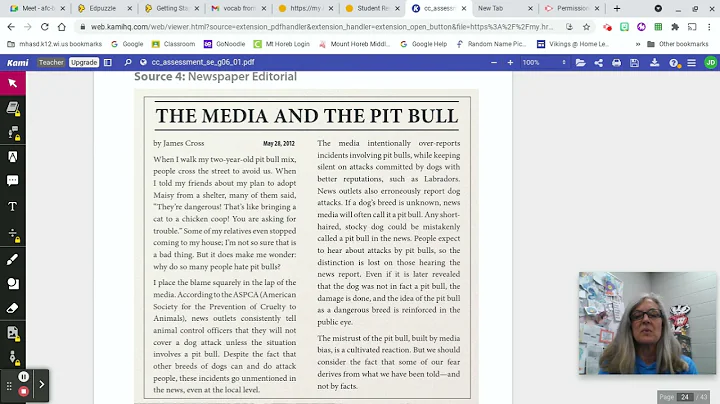Open JD profile avatar menu
Viewport: 720px width, 404px height.
710,62
